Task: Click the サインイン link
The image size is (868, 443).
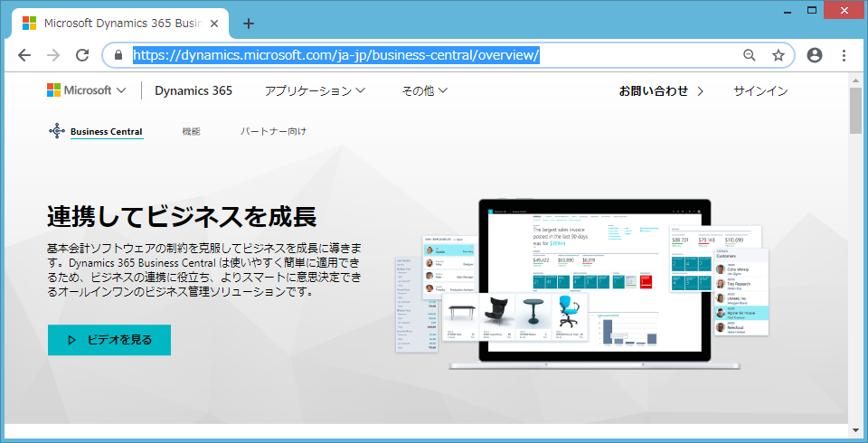Action: pos(760,90)
